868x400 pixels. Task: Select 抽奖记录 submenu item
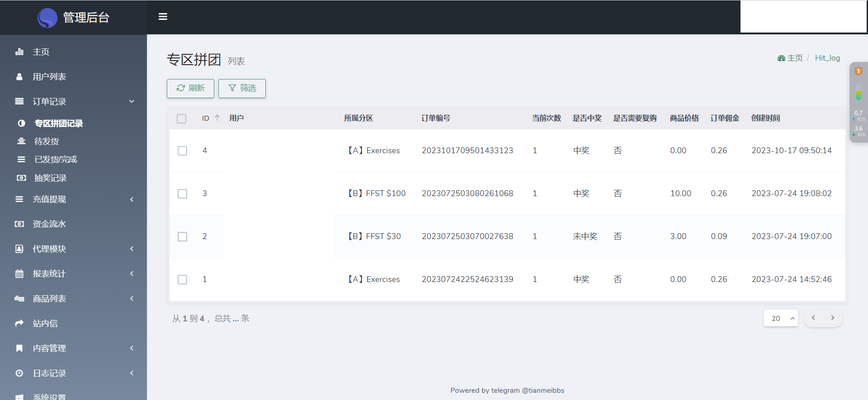click(51, 178)
